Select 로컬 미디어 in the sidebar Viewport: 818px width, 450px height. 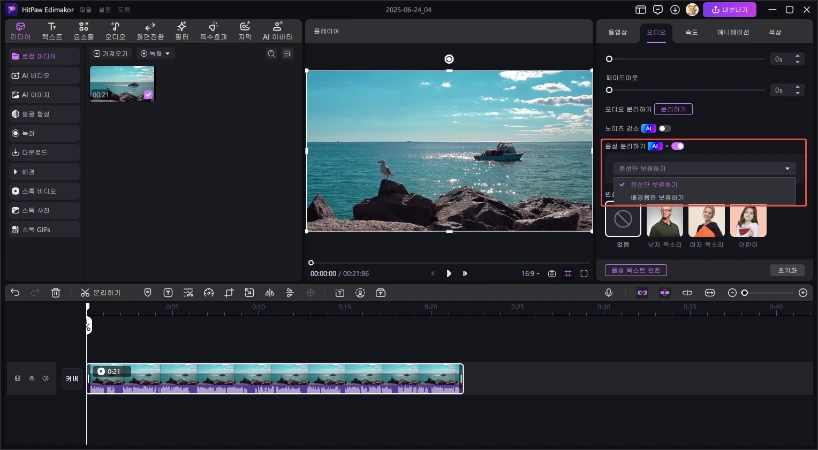point(44,56)
